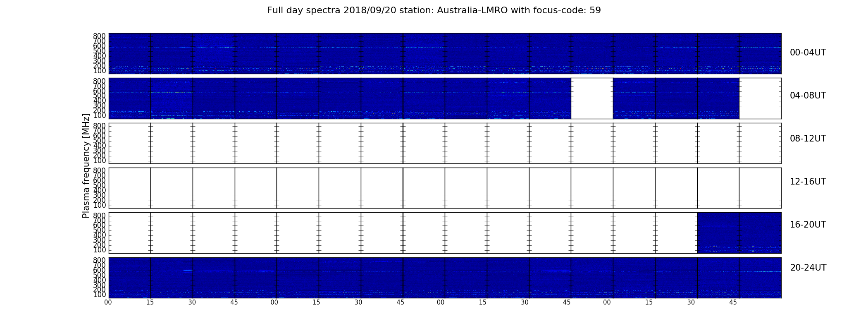This screenshot has width=868, height=331.
Task: Click the '100' tick label of the 20-24UT panel
Action: [x=99, y=295]
